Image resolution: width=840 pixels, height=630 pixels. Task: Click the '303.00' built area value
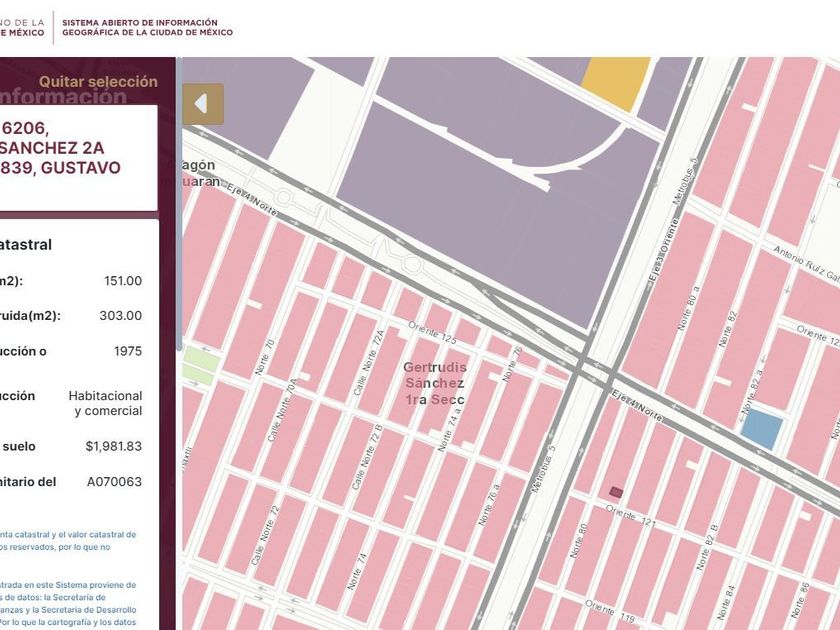click(x=121, y=316)
